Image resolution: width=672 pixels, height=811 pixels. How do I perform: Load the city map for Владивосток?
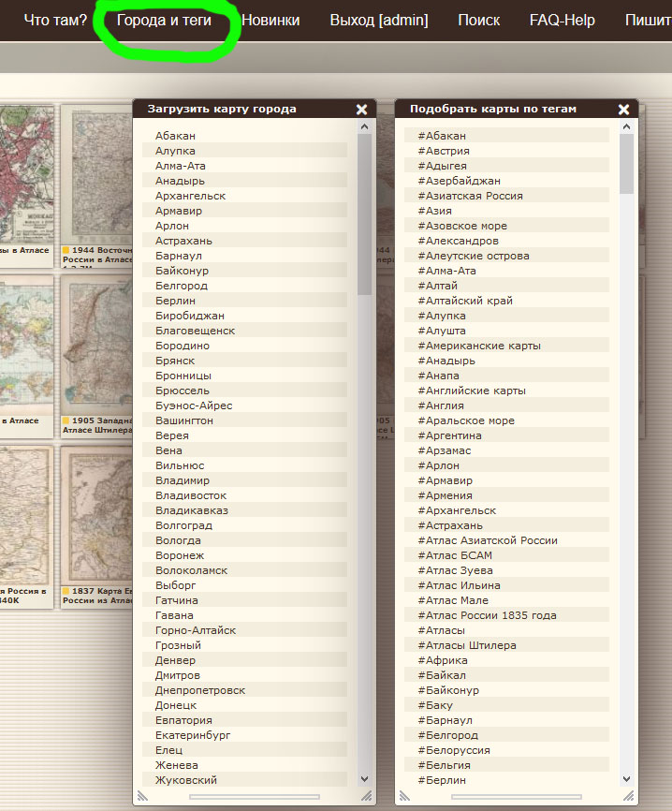pos(191,495)
